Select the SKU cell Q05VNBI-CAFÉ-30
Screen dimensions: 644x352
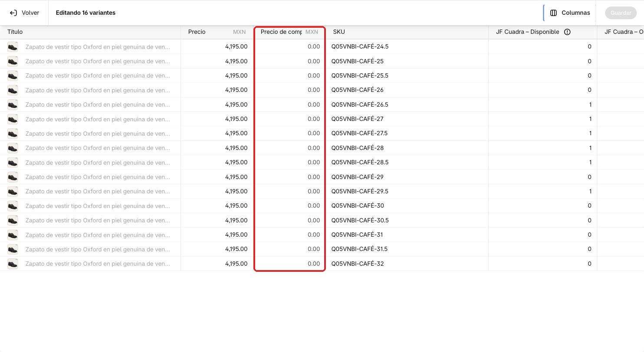[x=407, y=206]
